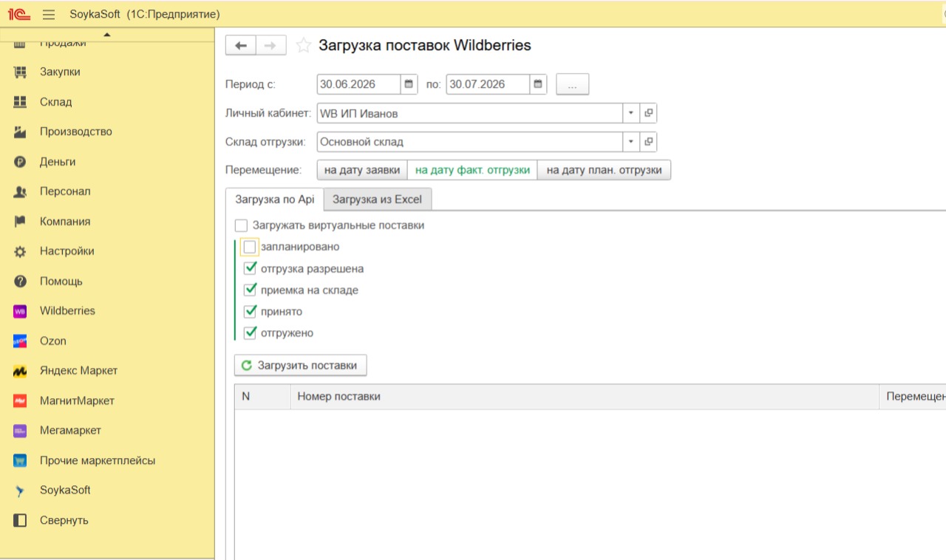Open the Закупки section via its cart icon

point(20,72)
